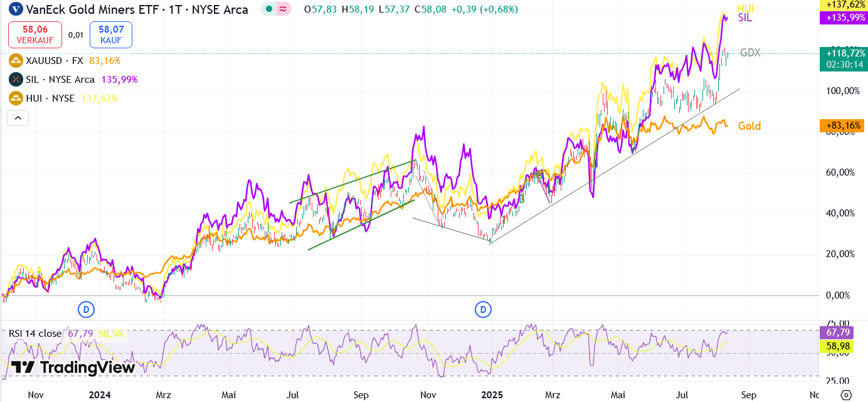Viewport: 868px width, 402px height.
Task: Click the Nov label just before 2024
Action: click(35, 395)
